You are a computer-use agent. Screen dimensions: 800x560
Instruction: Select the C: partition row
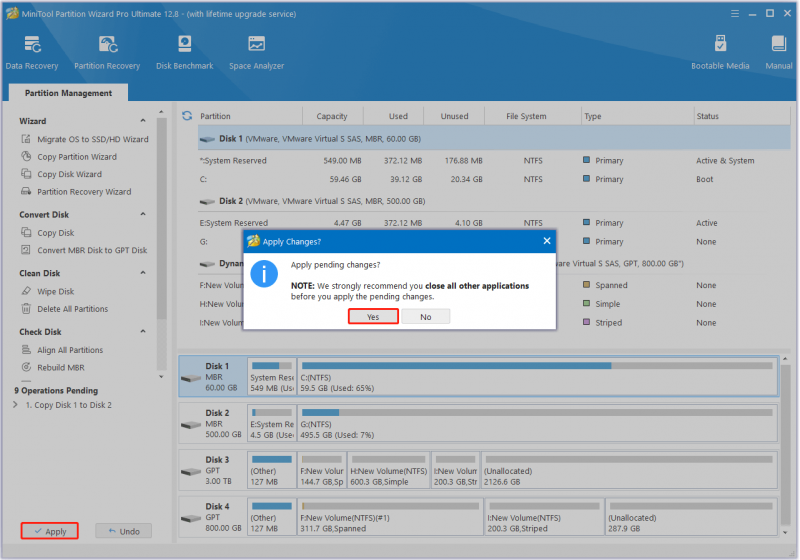point(494,179)
